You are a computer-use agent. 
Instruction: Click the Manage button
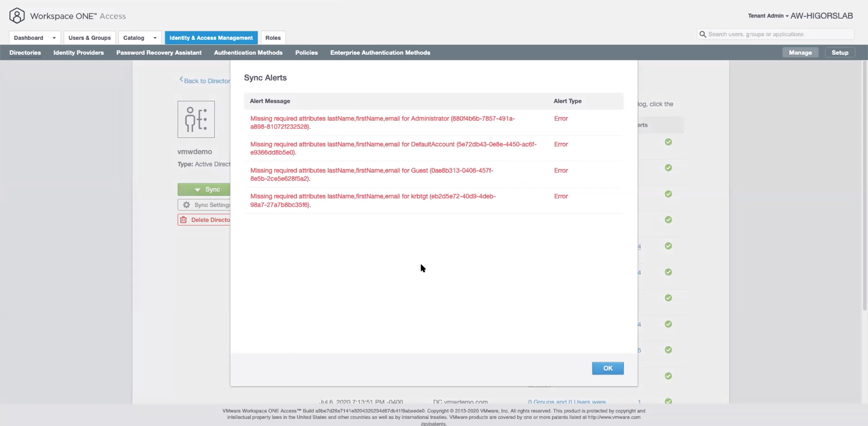[800, 52]
